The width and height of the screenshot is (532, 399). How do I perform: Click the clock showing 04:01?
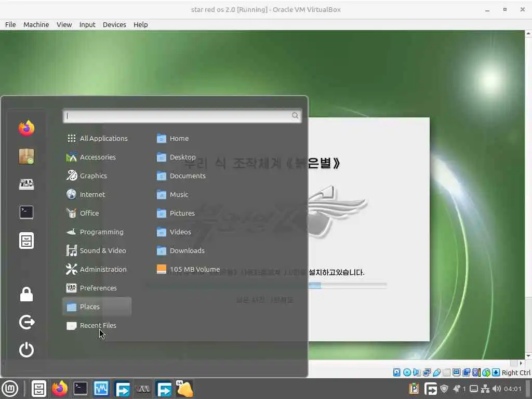(x=513, y=389)
